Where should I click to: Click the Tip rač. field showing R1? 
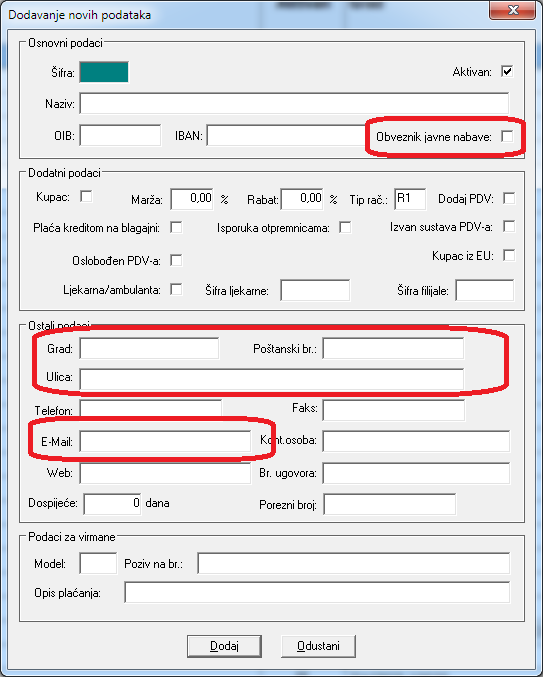(410, 199)
